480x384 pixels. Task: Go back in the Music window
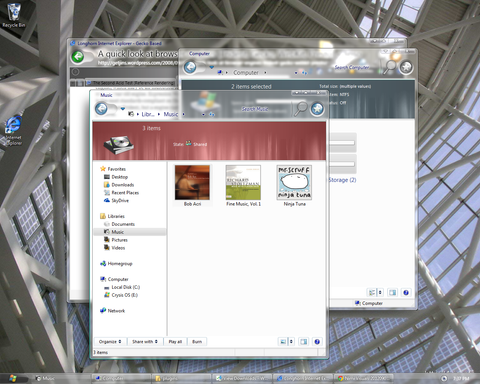click(x=101, y=109)
